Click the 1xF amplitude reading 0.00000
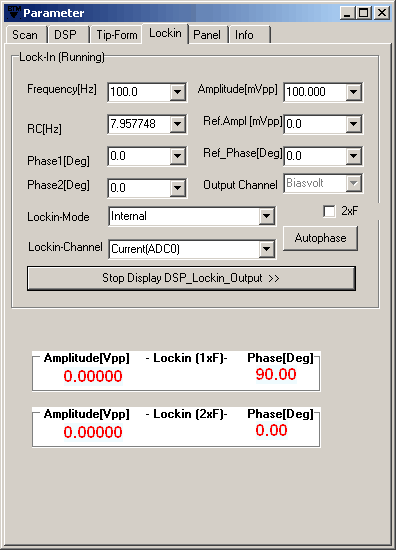 point(93,376)
